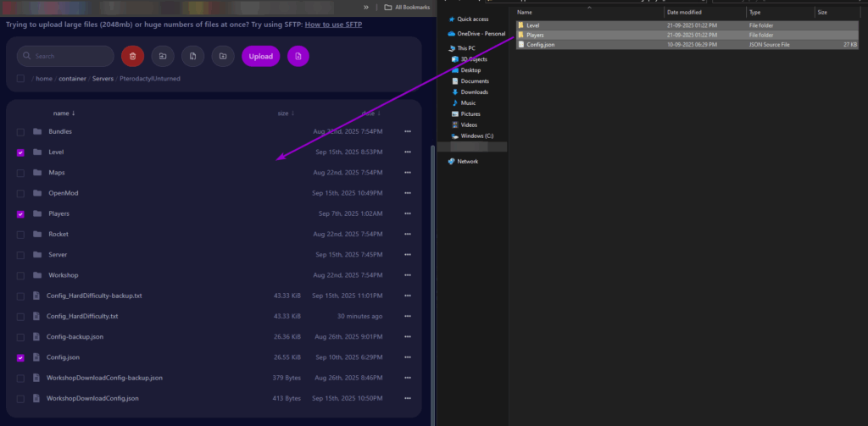The height and width of the screenshot is (426, 868).
Task: Check the Config_HardDifficulty.txt checkbox
Action: [20, 317]
